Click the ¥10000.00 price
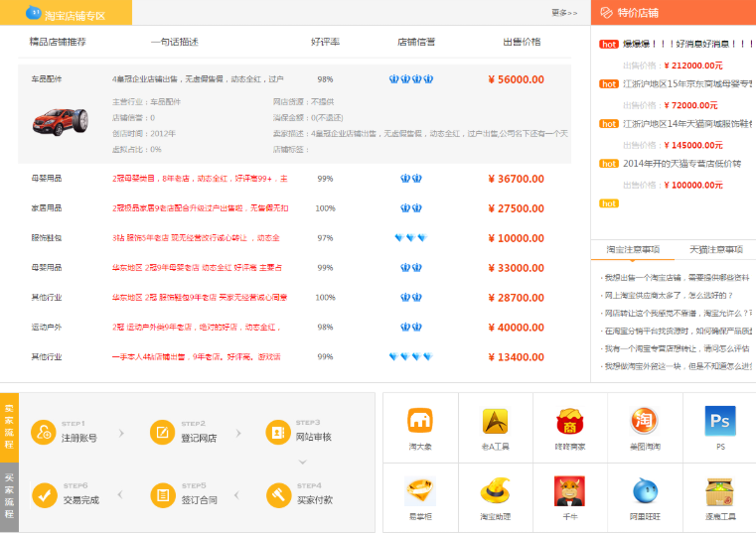Image resolution: width=756 pixels, height=533 pixels. [516, 238]
